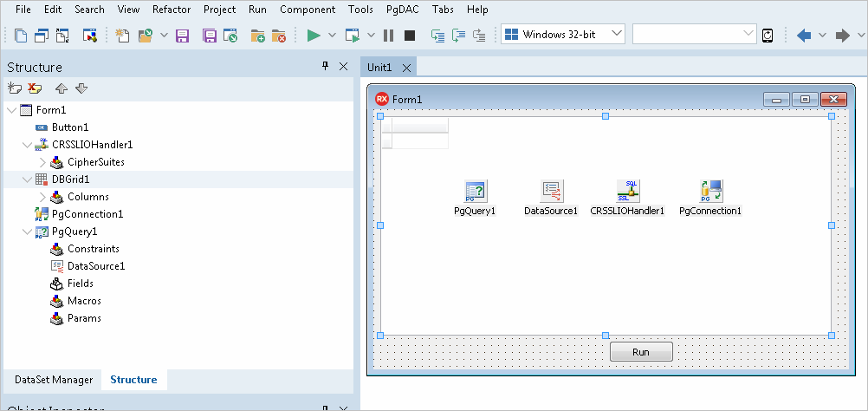Collapse the CRSSLIOHandler1 tree node

pos(27,145)
